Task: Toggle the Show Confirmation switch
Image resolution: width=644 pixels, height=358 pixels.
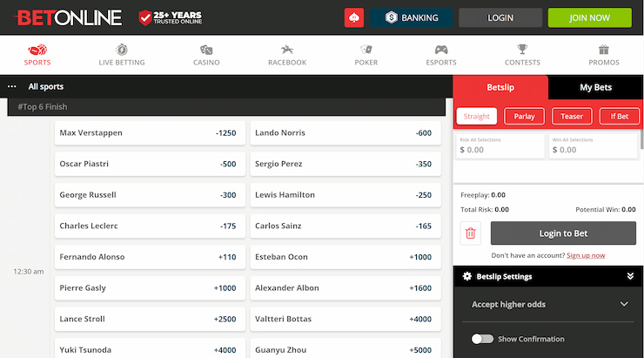Action: click(482, 339)
